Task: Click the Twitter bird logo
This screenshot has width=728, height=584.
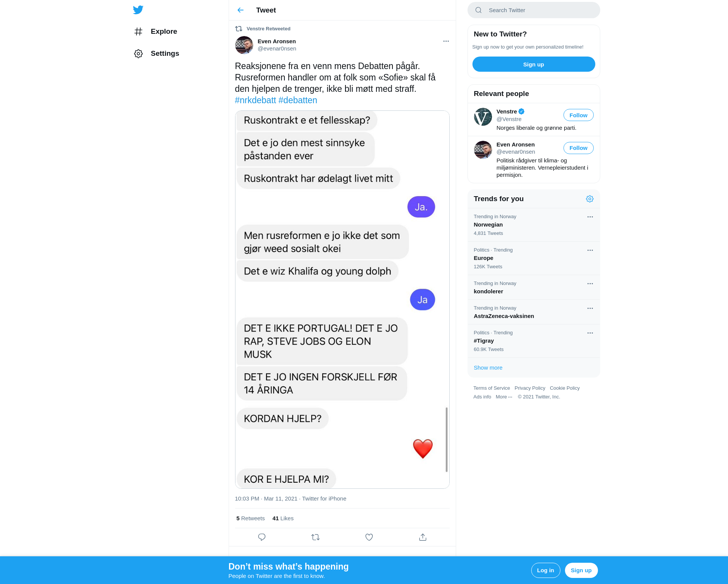Action: tap(138, 10)
